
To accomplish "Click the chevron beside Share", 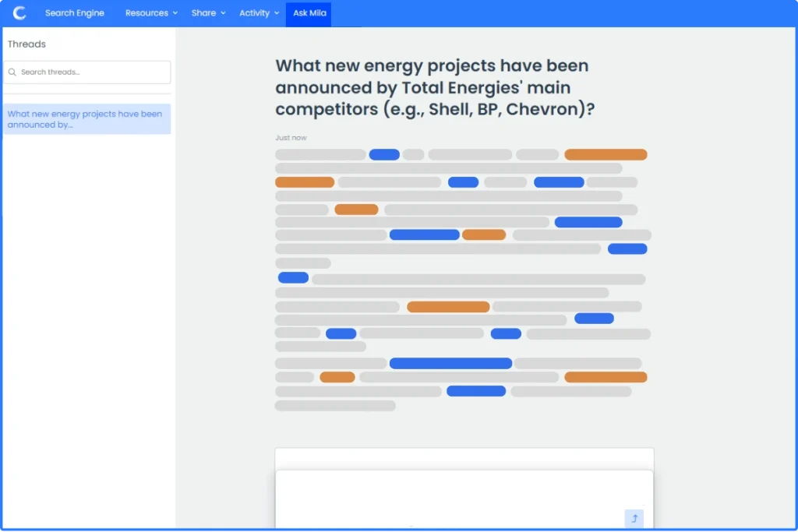I will (x=223, y=13).
